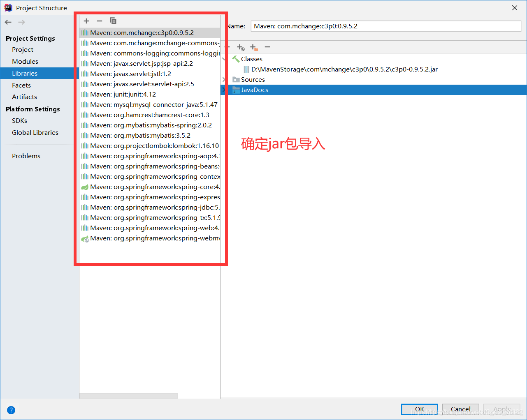Click library icon beside junit:junit:4.12
The height and width of the screenshot is (420, 527).
(85, 95)
